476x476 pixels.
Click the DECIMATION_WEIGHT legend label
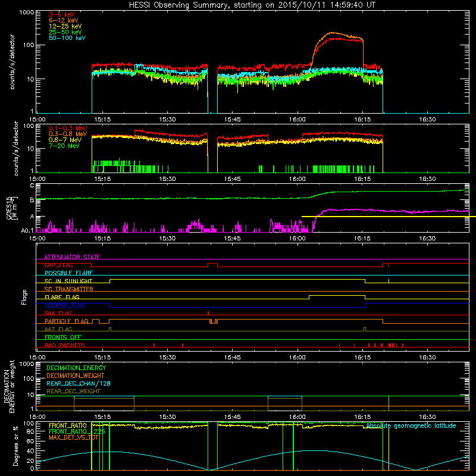point(76,376)
